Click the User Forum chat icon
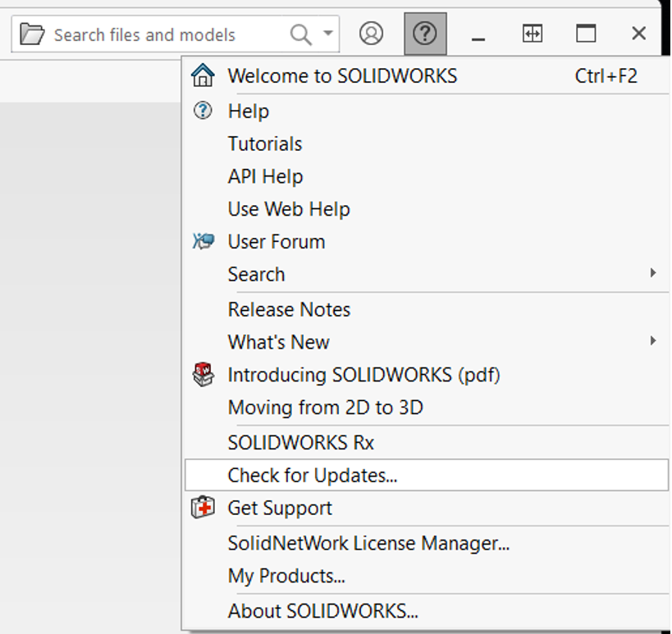The image size is (672, 634). click(203, 242)
